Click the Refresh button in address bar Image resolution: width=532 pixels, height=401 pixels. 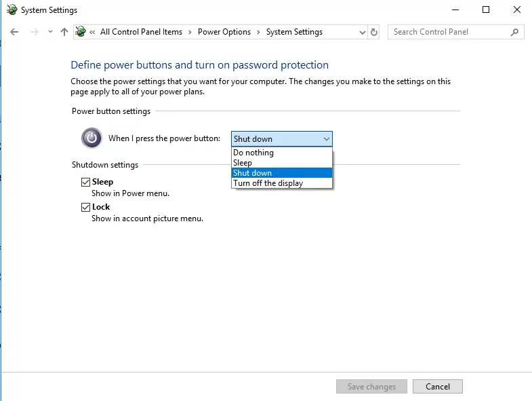(x=374, y=32)
